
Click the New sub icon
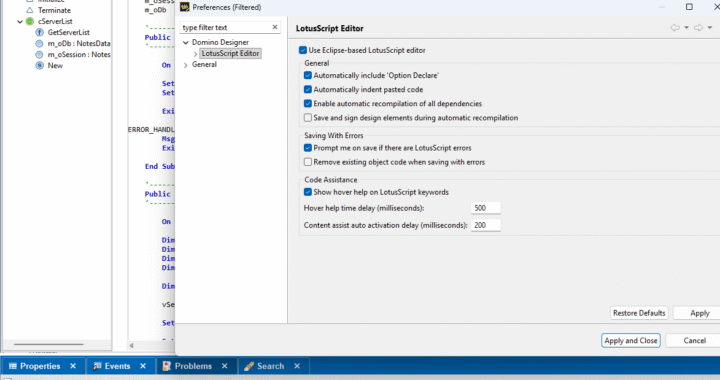39,65
